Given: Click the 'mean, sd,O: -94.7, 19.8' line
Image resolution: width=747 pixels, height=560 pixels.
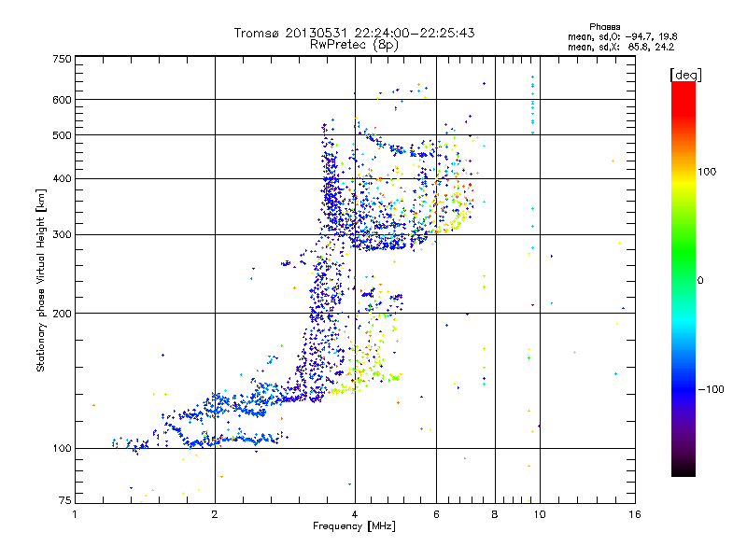Looking at the screenshot, I should click(622, 36).
